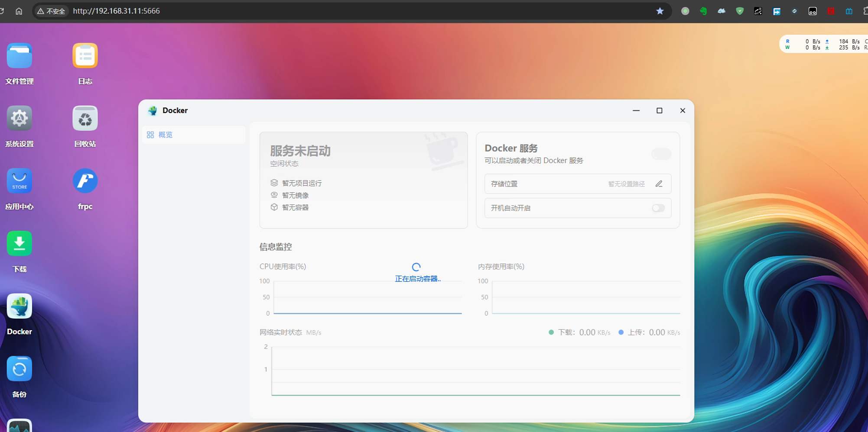Open the 下载 download app icon
Image resolution: width=868 pixels, height=432 pixels.
[x=20, y=243]
